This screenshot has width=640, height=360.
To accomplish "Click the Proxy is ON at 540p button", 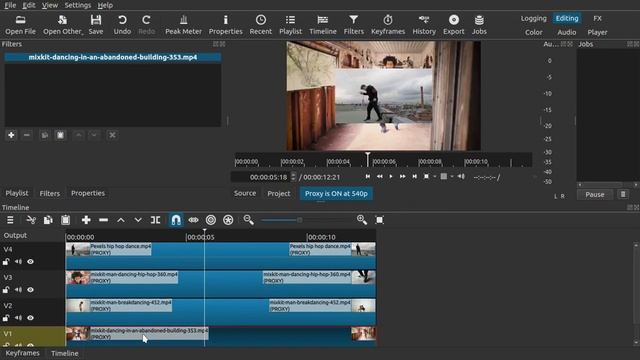I will point(336,193).
